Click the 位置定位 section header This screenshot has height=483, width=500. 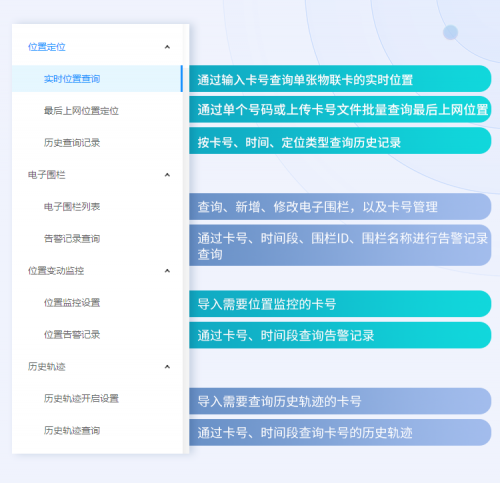97,47
